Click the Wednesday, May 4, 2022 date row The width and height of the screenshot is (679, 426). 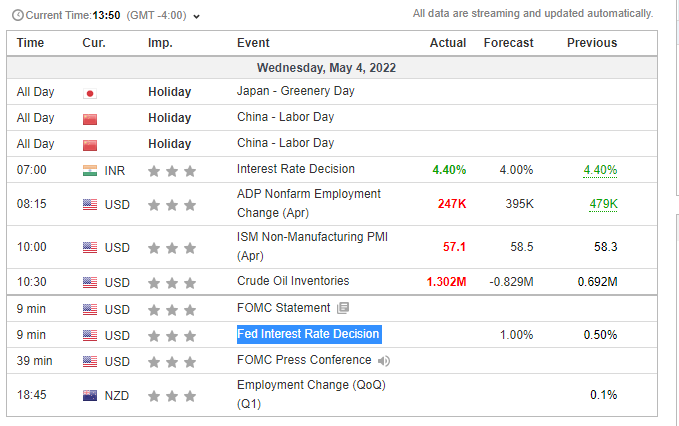click(332, 68)
